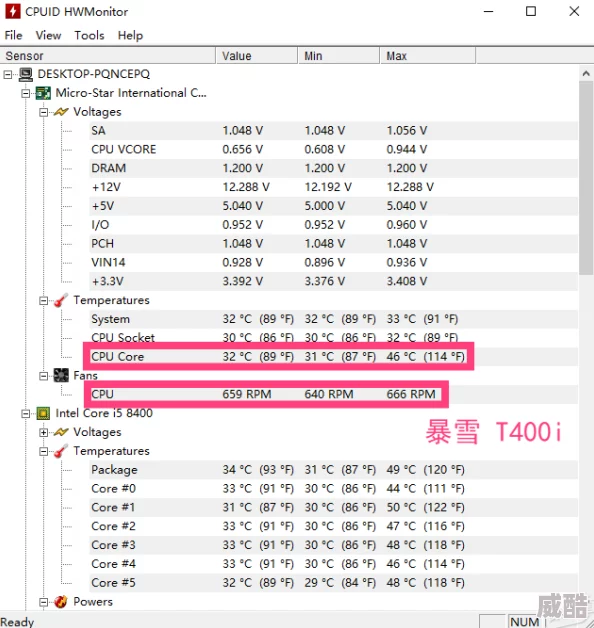Select the Core #5 row
Image resolution: width=594 pixels, height=628 pixels.
(x=333, y=582)
